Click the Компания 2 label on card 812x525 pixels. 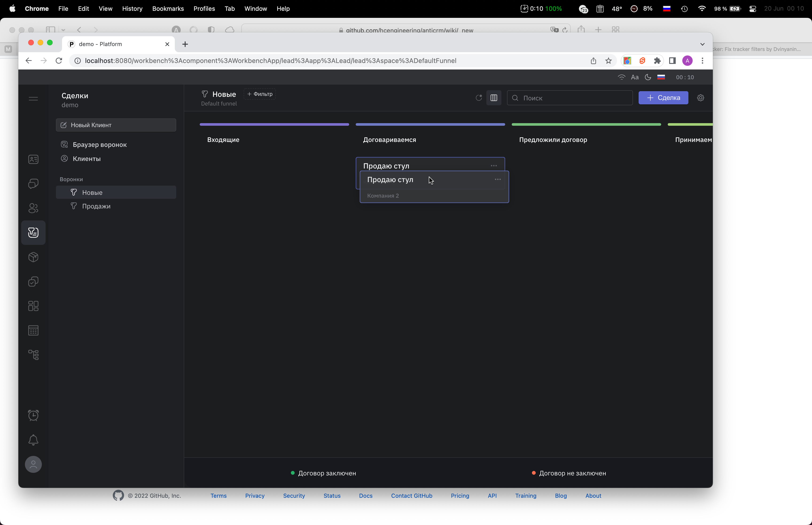[x=383, y=196]
